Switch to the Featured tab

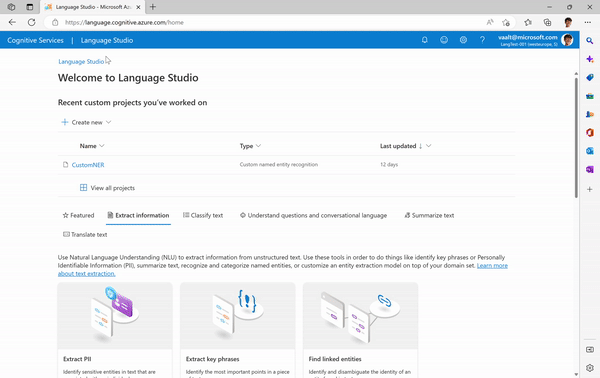pyautogui.click(x=78, y=215)
